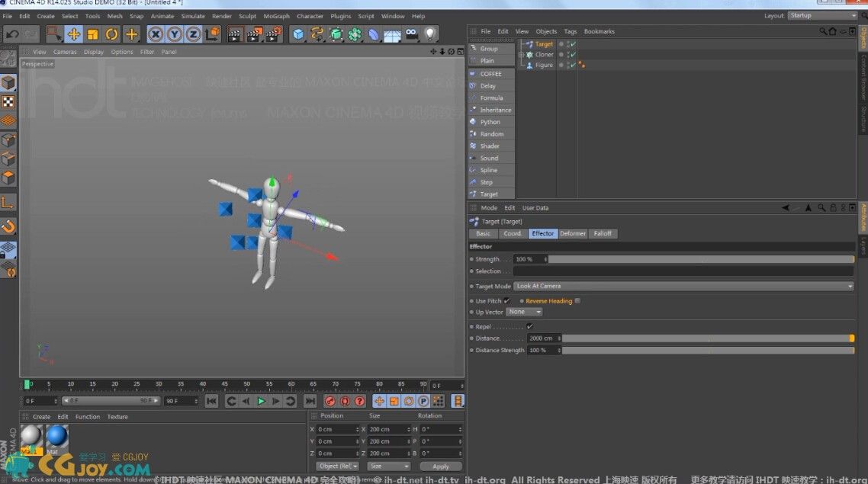Viewport: 868px width, 484px height.
Task: Click the Distance value stepper arrows
Action: click(559, 338)
